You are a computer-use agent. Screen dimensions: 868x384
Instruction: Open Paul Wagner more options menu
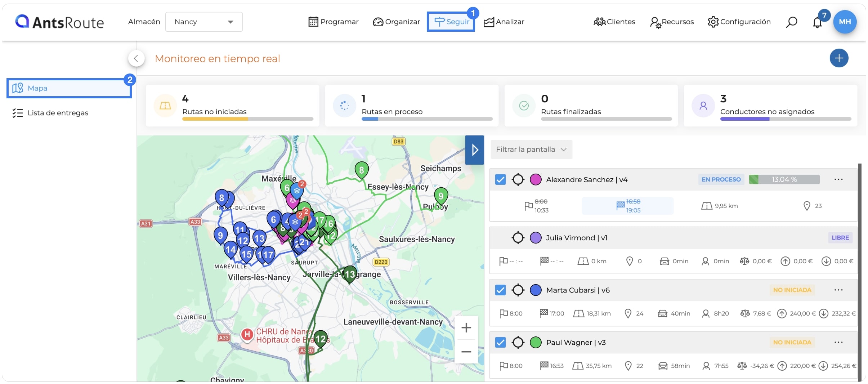click(838, 342)
